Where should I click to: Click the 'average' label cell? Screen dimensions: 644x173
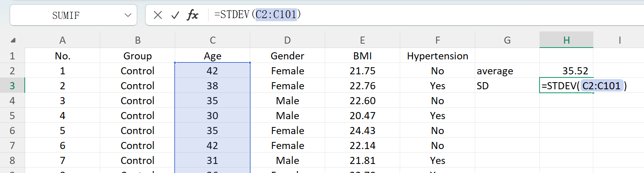pyautogui.click(x=507, y=71)
